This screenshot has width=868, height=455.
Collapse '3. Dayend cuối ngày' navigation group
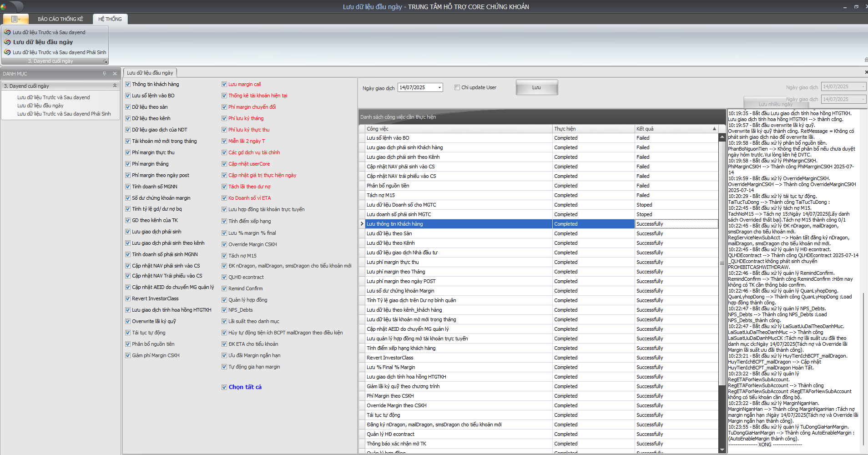coord(115,86)
